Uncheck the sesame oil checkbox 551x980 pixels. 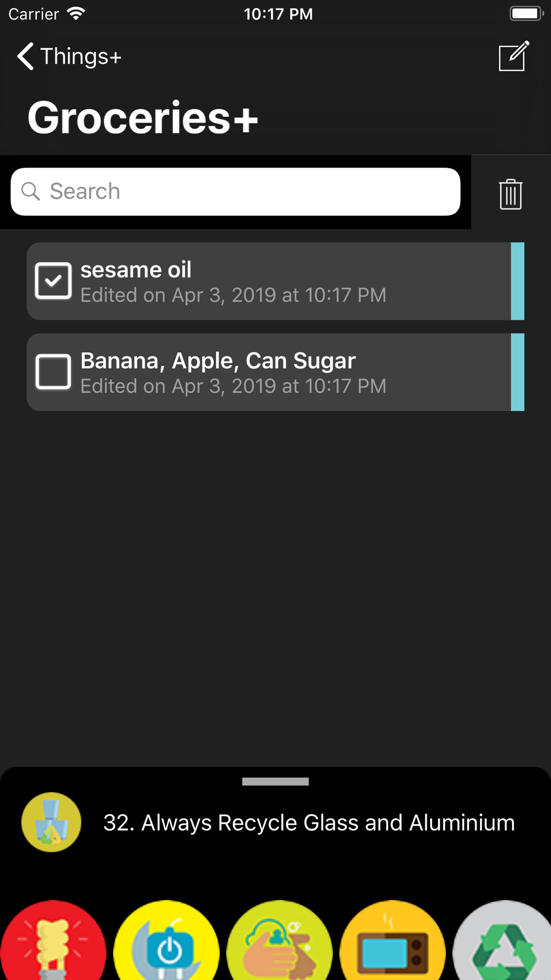[53, 281]
